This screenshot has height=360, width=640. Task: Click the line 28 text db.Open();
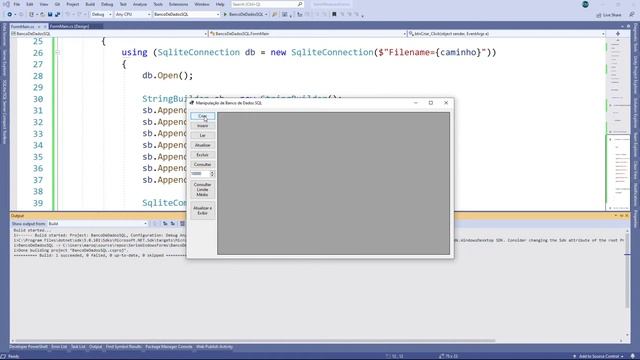[168, 76]
